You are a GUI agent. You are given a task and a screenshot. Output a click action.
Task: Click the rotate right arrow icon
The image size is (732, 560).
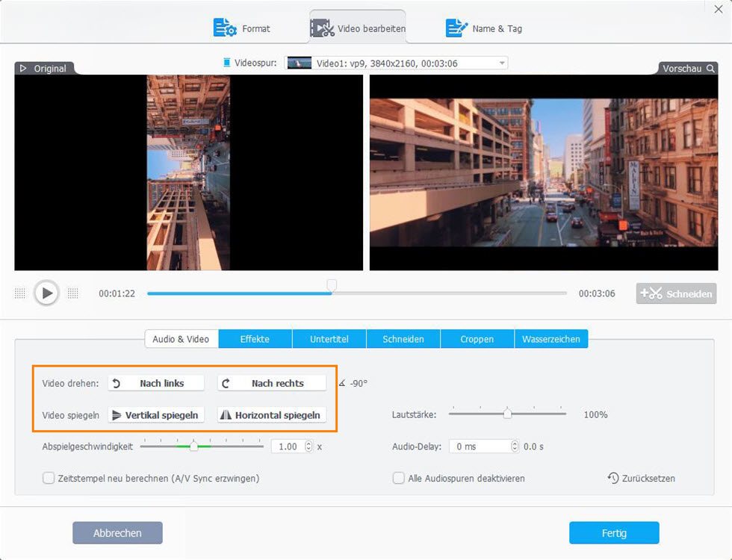226,383
